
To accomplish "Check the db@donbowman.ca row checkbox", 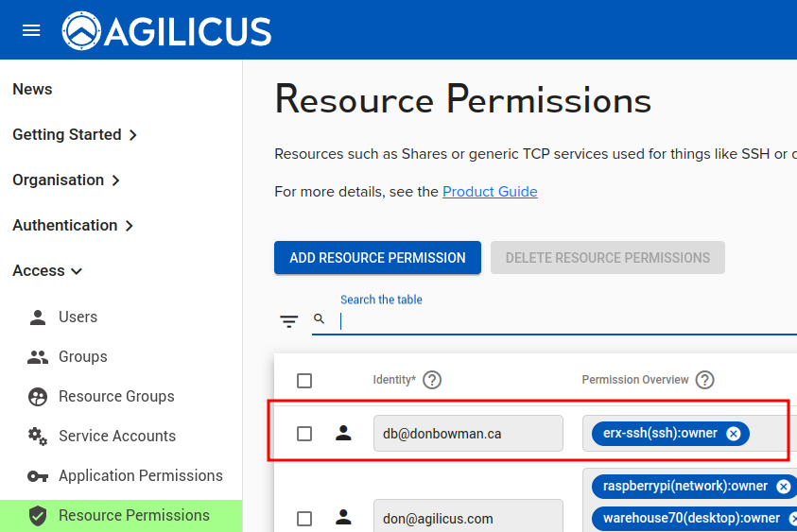I will 304,434.
